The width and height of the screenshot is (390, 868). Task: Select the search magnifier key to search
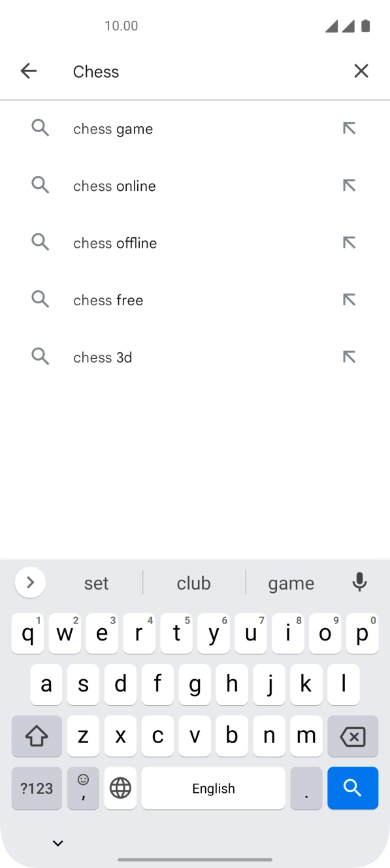[353, 788]
